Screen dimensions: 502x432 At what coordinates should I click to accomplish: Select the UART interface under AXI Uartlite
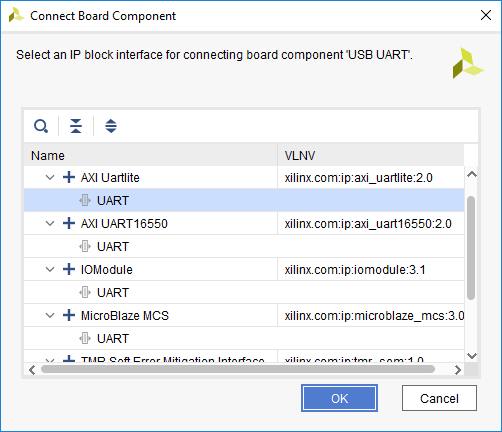click(x=244, y=200)
